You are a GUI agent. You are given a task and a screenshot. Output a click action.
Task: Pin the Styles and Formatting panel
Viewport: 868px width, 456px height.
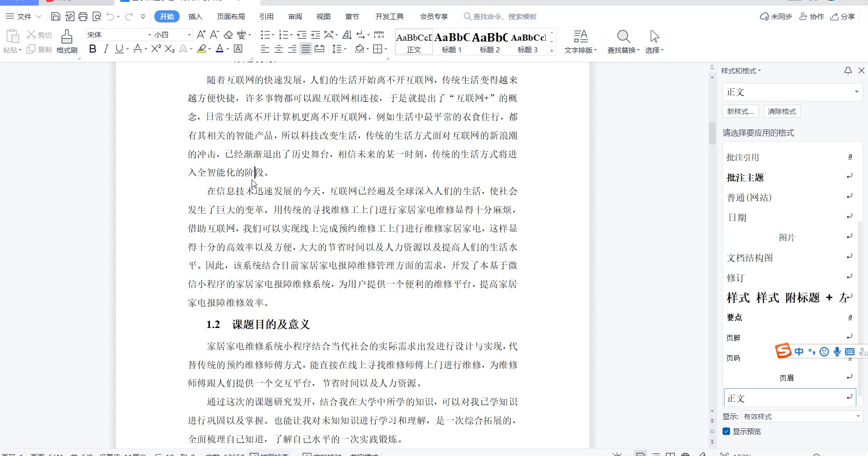point(848,71)
